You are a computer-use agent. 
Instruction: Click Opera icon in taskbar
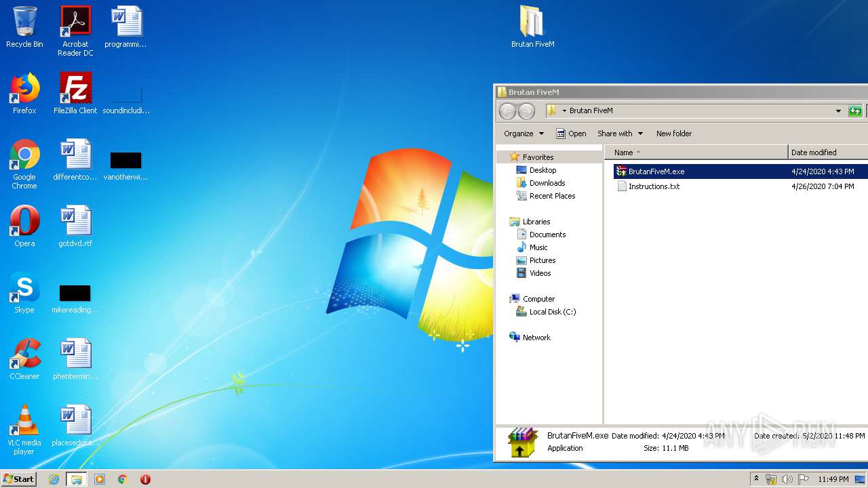145,479
